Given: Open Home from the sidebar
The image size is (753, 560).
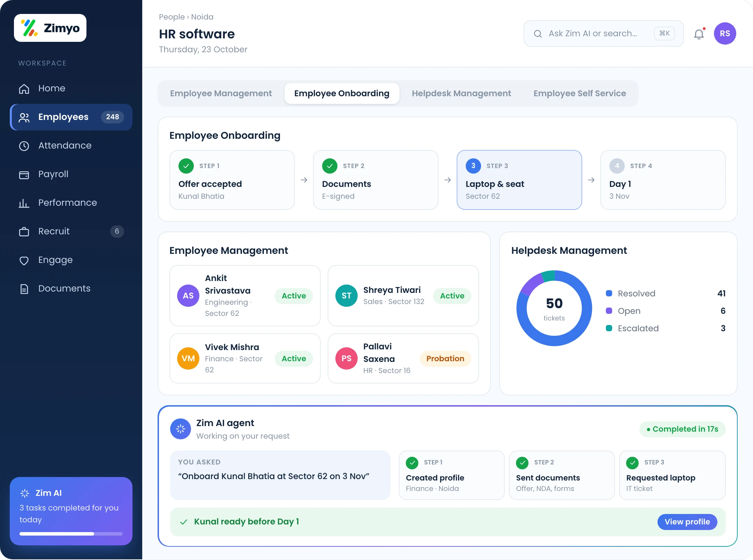Looking at the screenshot, I should point(71,88).
